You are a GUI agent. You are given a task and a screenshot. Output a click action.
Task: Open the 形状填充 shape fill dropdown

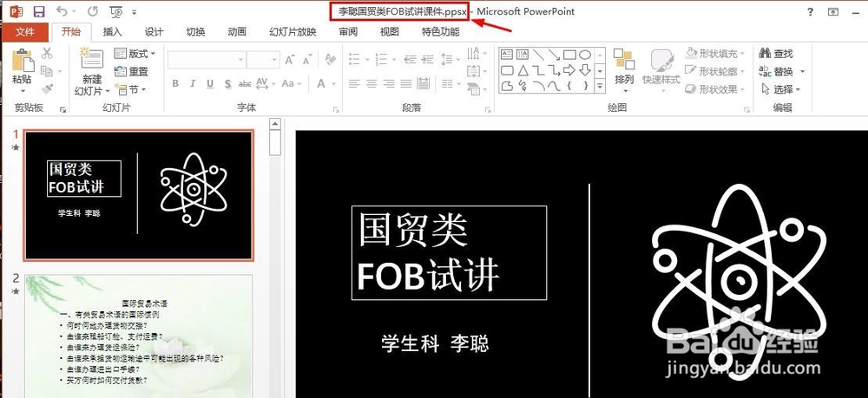pos(714,54)
